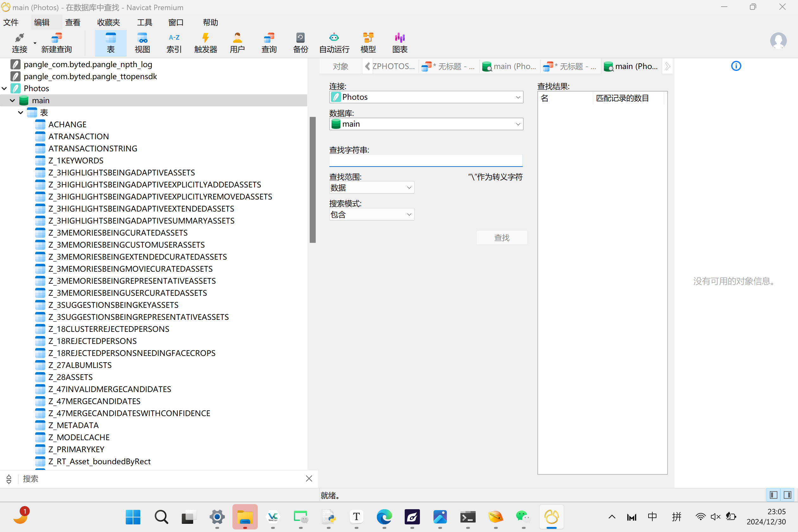Select the Z_1KEYWORDS table

click(x=76, y=161)
